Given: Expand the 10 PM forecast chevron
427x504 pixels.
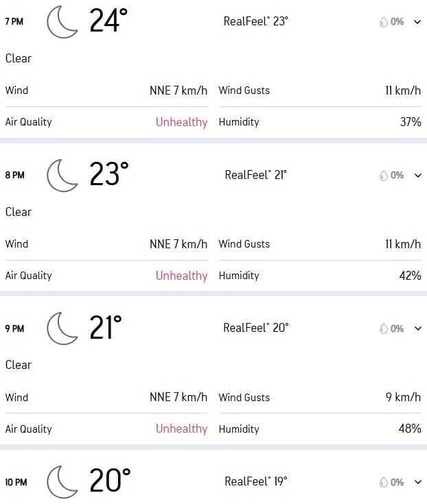Looking at the screenshot, I should coord(417,483).
